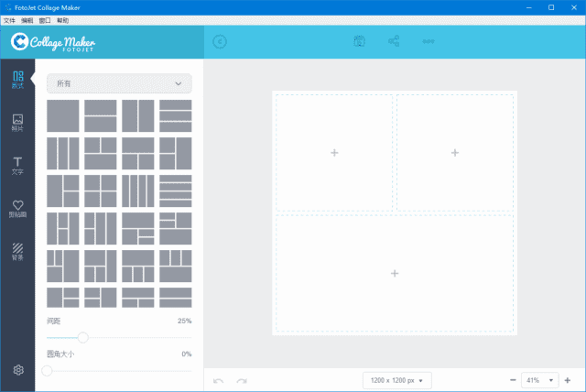Open the 背景 (Background) panel
Viewport: 586px width, 392px height.
pyautogui.click(x=17, y=250)
